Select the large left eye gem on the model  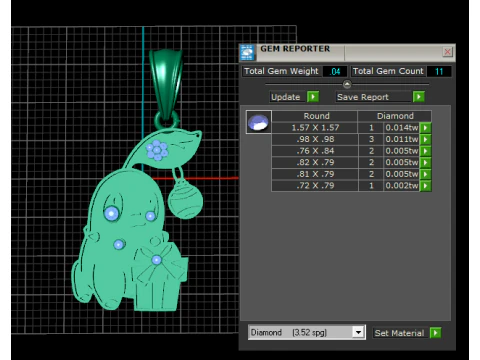[x=111, y=213]
